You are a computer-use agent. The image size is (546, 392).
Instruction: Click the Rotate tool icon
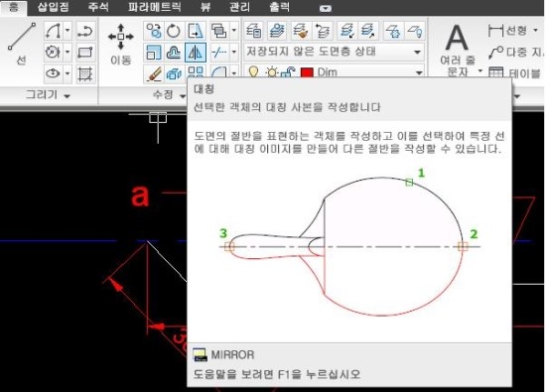174,31
